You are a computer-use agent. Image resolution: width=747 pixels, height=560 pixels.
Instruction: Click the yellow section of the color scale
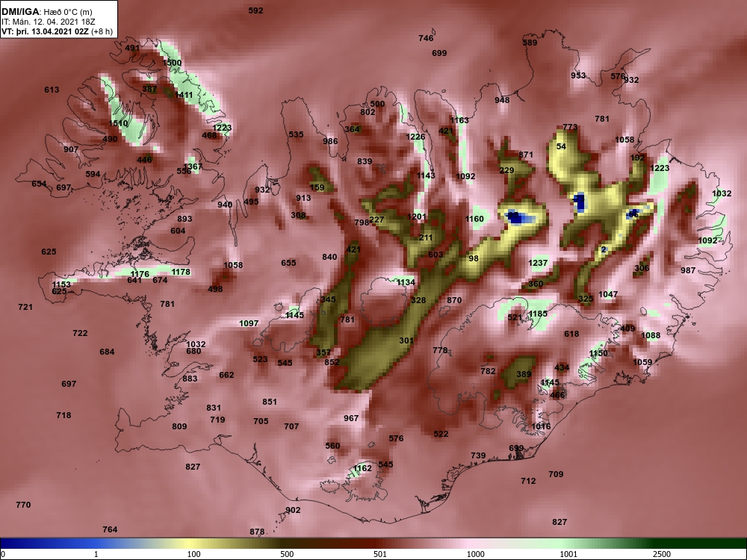point(190,544)
